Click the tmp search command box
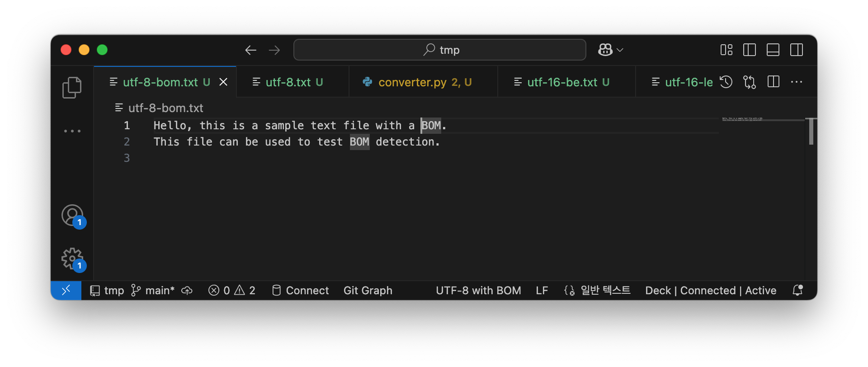This screenshot has height=367, width=868. pyautogui.click(x=440, y=50)
